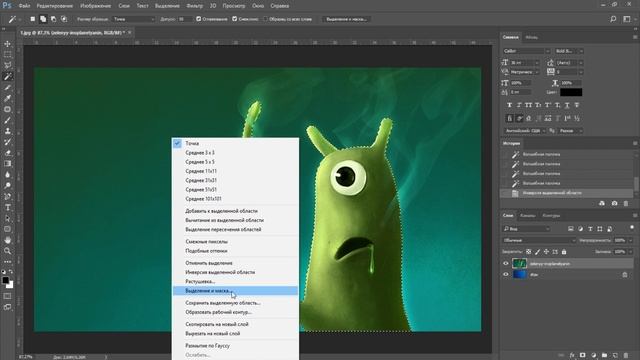The image size is (640, 360).
Task: Click Выделение и маска button in options bar
Action: [x=347, y=19]
